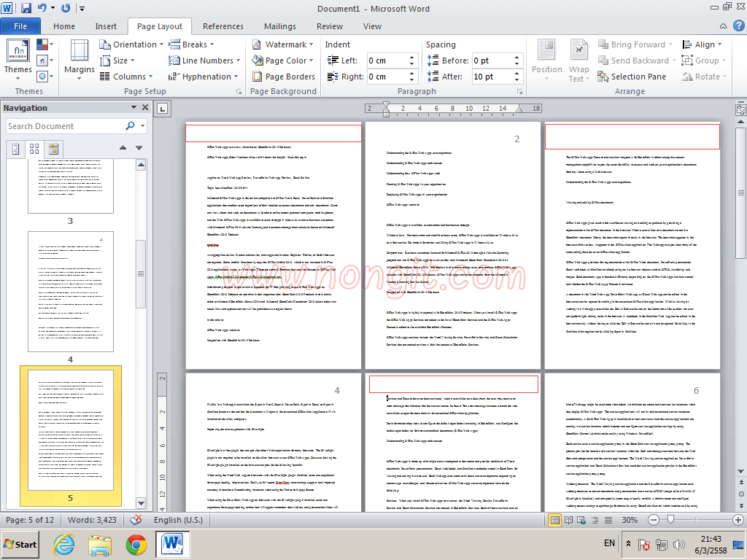Open the Wrap Text menu

[x=578, y=60]
